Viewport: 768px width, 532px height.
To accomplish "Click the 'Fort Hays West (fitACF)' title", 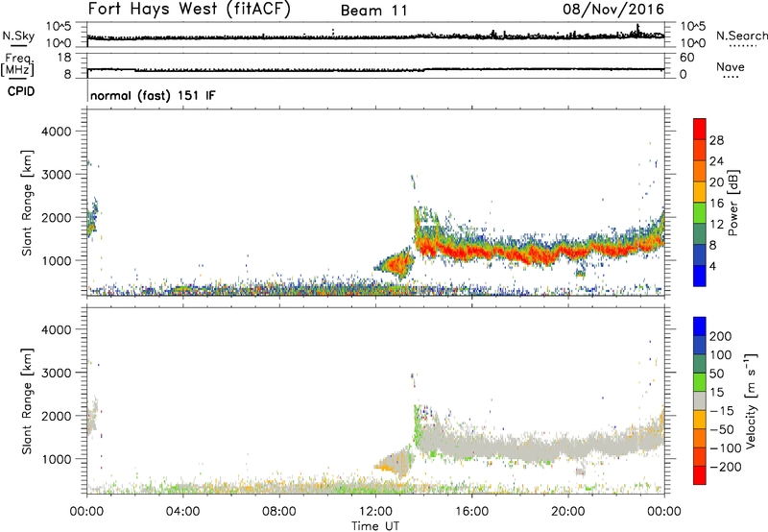I will (x=189, y=10).
